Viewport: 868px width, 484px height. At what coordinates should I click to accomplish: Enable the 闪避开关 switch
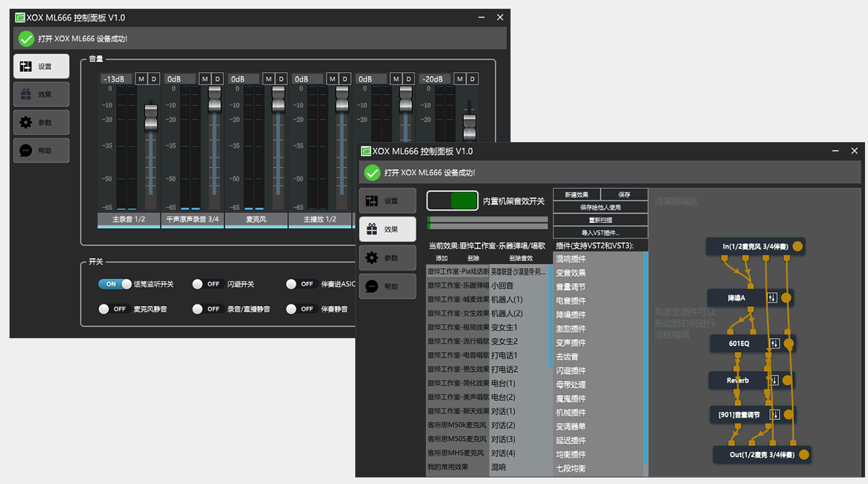click(207, 284)
